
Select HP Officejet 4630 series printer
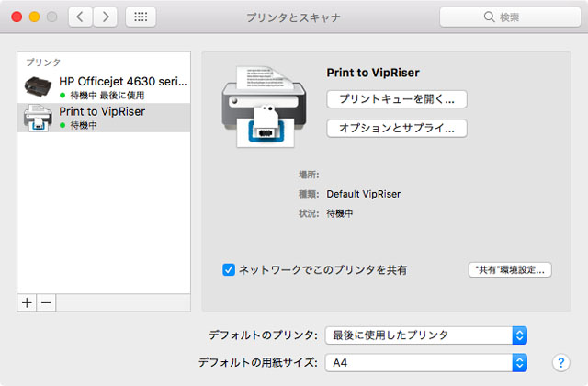tap(104, 87)
